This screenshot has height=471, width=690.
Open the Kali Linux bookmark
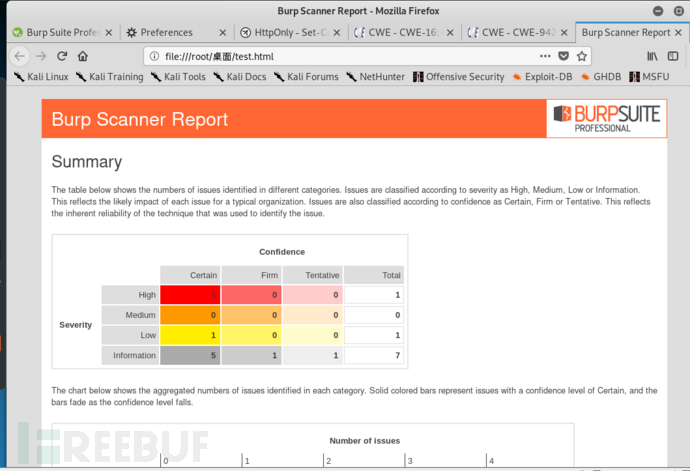click(41, 77)
